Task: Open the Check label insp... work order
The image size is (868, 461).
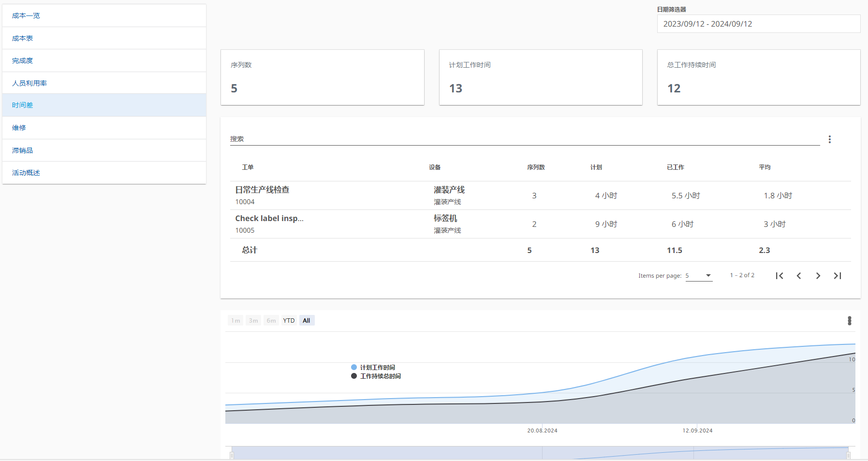Action: coord(269,218)
